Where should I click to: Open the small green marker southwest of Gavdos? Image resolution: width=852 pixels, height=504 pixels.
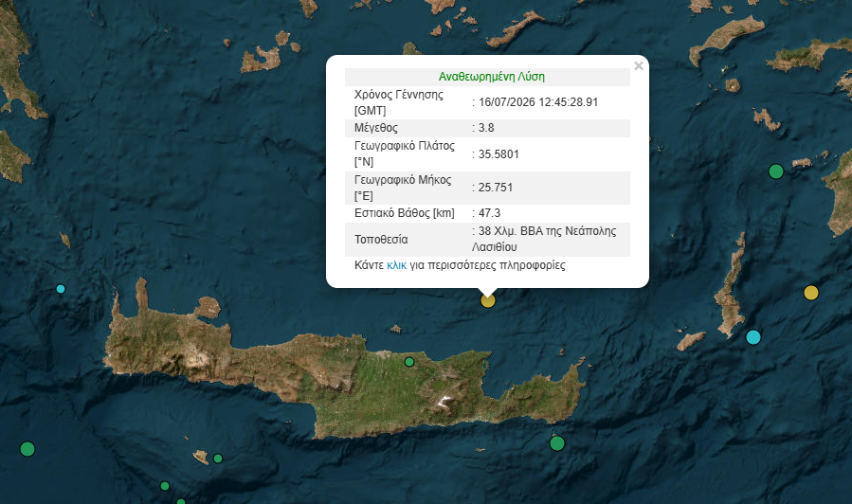165,486
